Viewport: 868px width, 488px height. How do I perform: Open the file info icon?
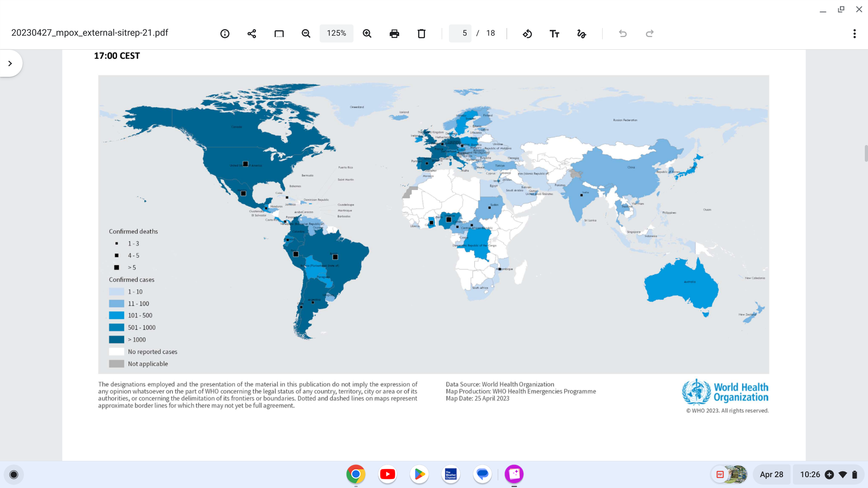(225, 33)
